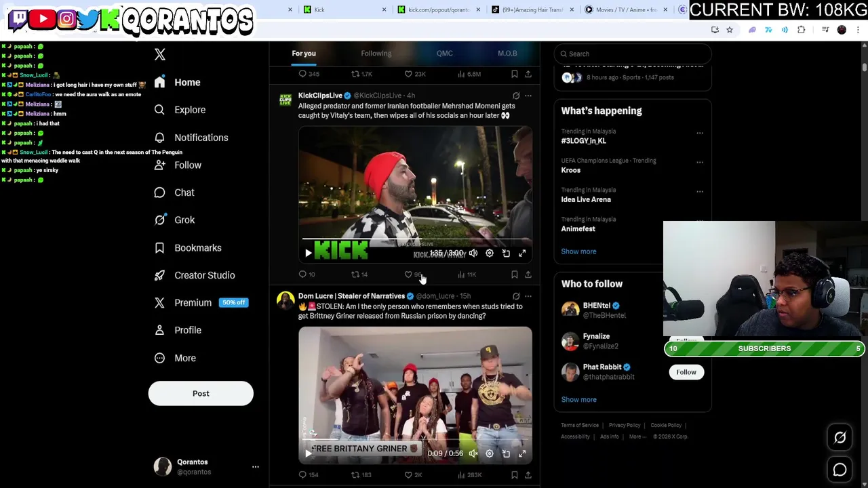Open picture-in-picture on Dom Lucre video
Viewport: 868px width, 488px height.
tap(506, 453)
